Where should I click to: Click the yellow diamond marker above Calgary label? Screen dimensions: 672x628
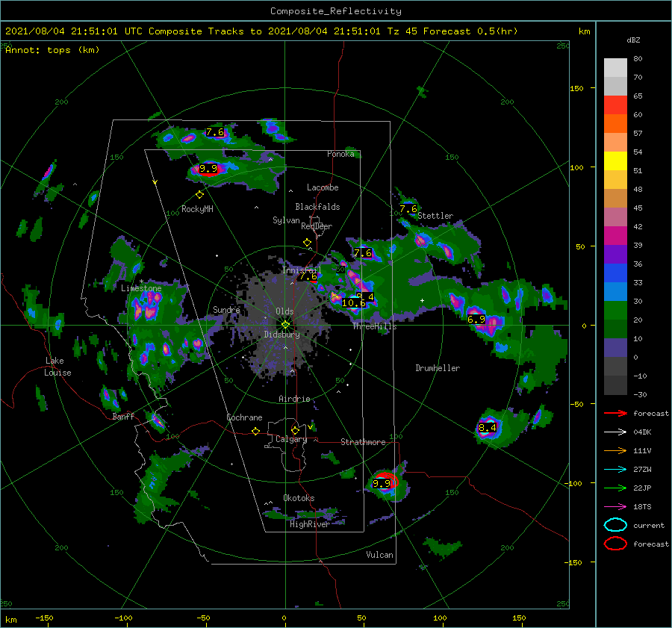click(295, 430)
